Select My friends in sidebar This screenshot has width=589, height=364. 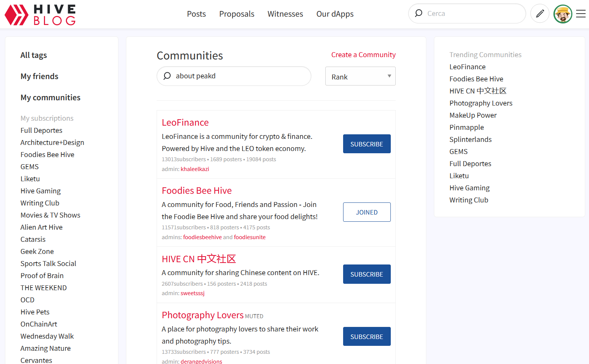[x=39, y=76]
